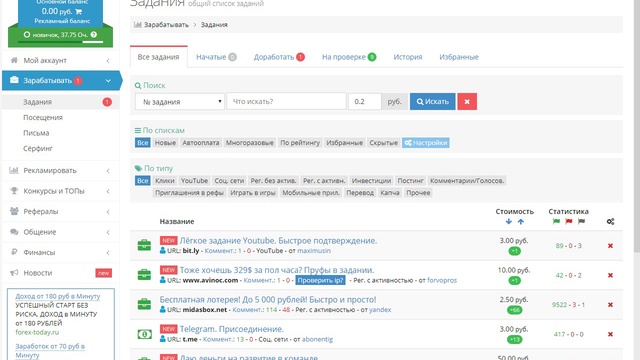
Task: Expand Общение sidebar menu
Action: point(60,232)
